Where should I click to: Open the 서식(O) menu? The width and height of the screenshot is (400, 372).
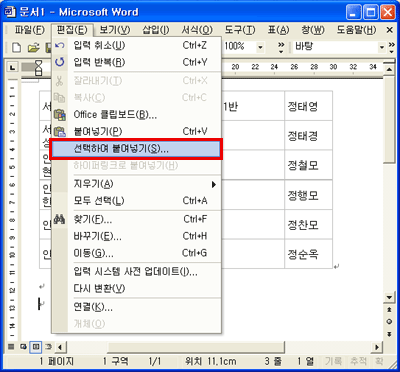[197, 30]
